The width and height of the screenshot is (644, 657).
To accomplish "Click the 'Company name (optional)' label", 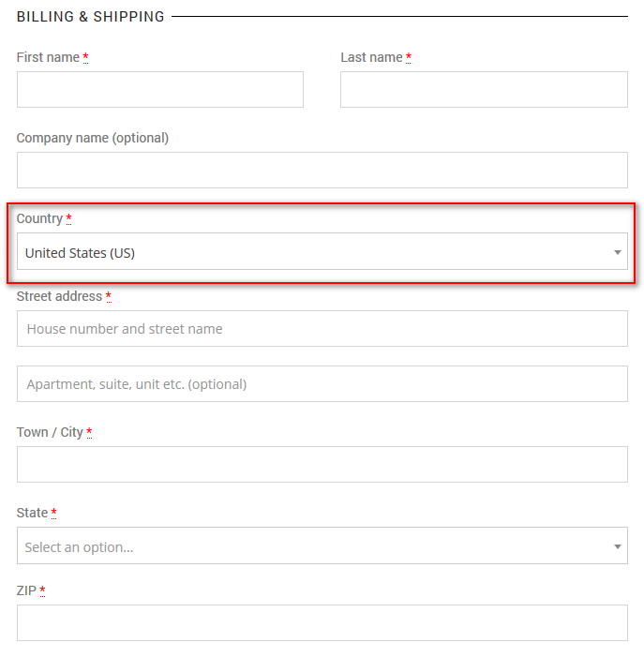I will point(93,138).
